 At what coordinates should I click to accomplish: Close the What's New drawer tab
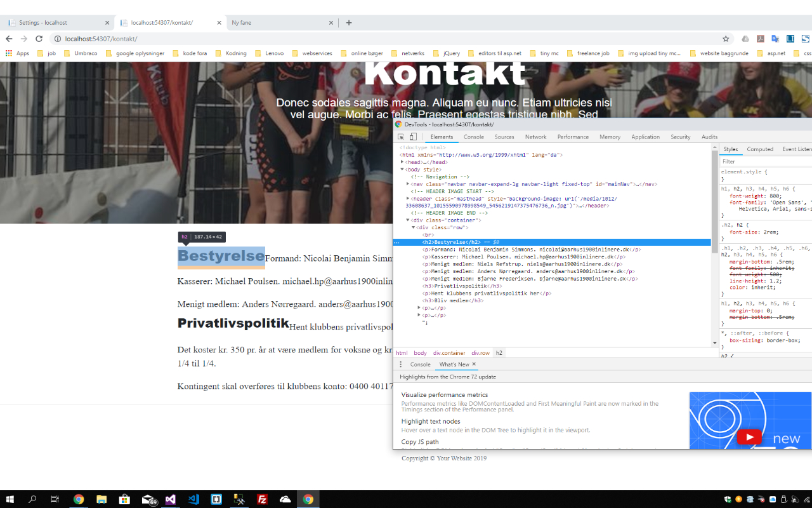coord(474,364)
